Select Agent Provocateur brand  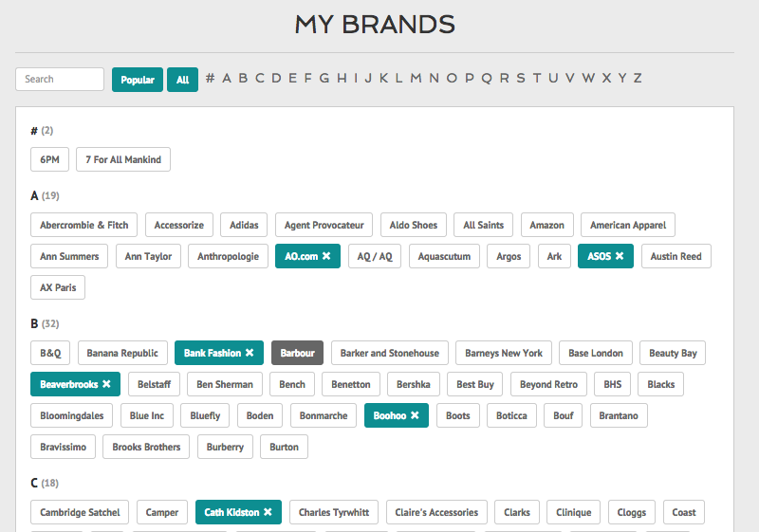[324, 225]
